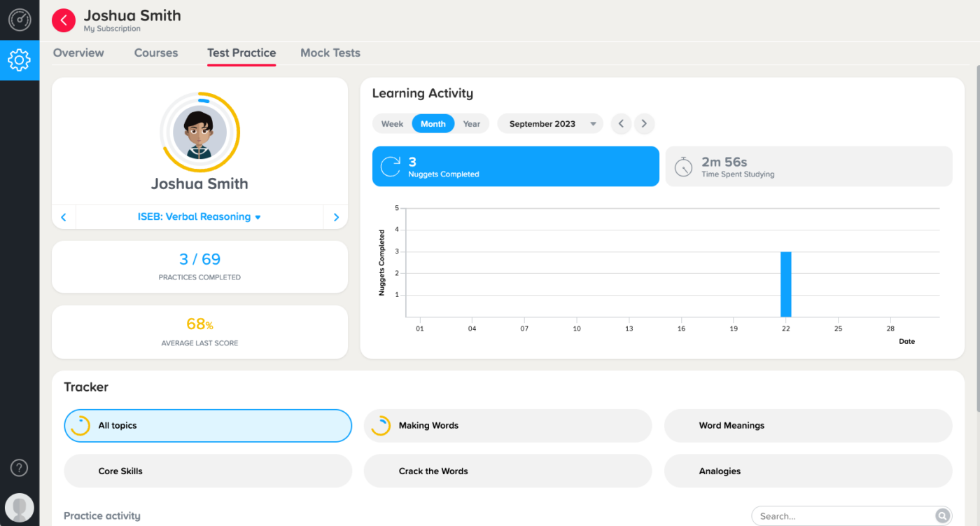This screenshot has width=980, height=526.
Task: Select the Analogies tracker topic
Action: click(808, 471)
